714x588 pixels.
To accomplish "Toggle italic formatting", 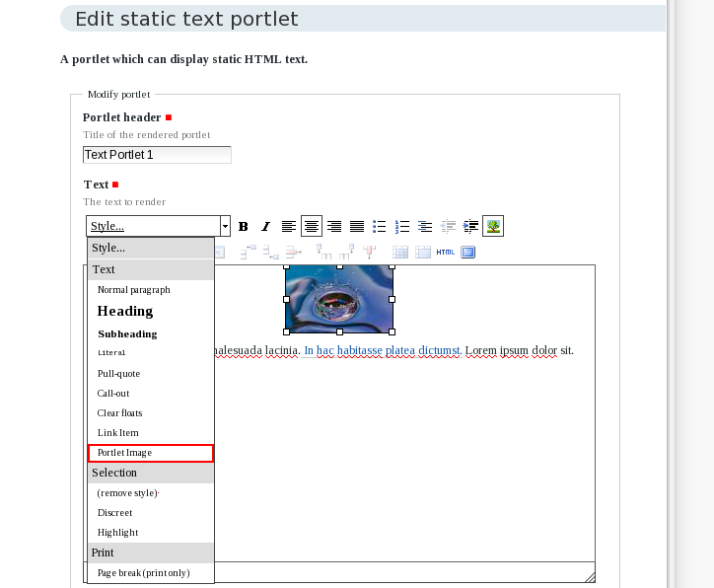I will click(x=266, y=226).
